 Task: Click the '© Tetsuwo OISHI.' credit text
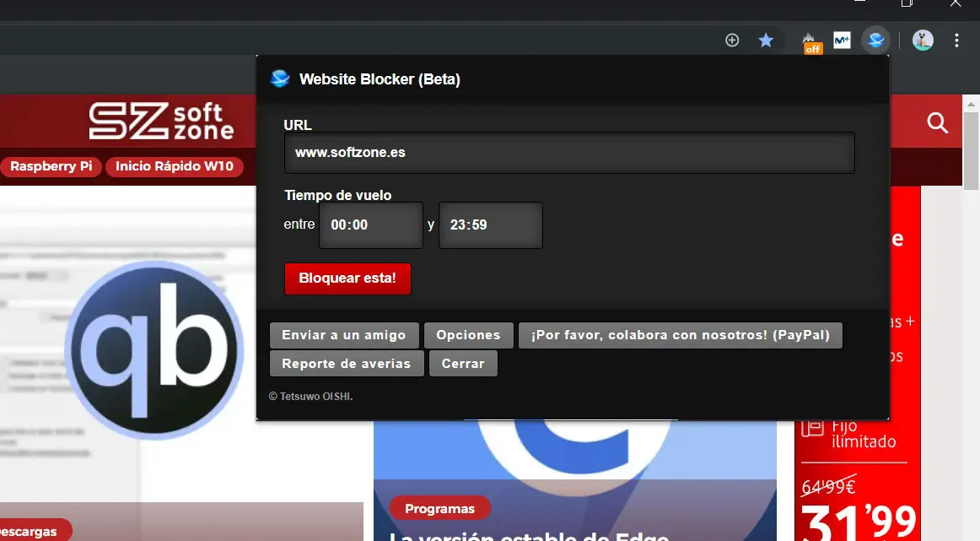pyautogui.click(x=310, y=397)
